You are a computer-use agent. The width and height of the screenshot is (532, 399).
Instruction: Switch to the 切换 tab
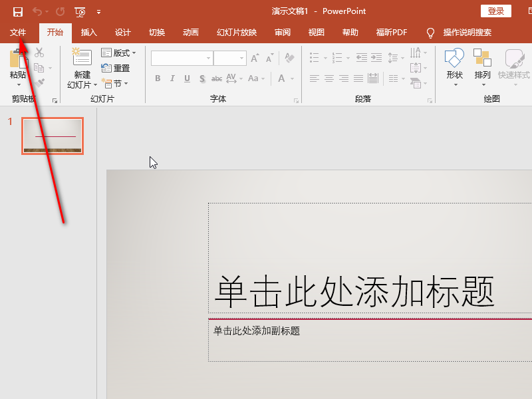(157, 32)
